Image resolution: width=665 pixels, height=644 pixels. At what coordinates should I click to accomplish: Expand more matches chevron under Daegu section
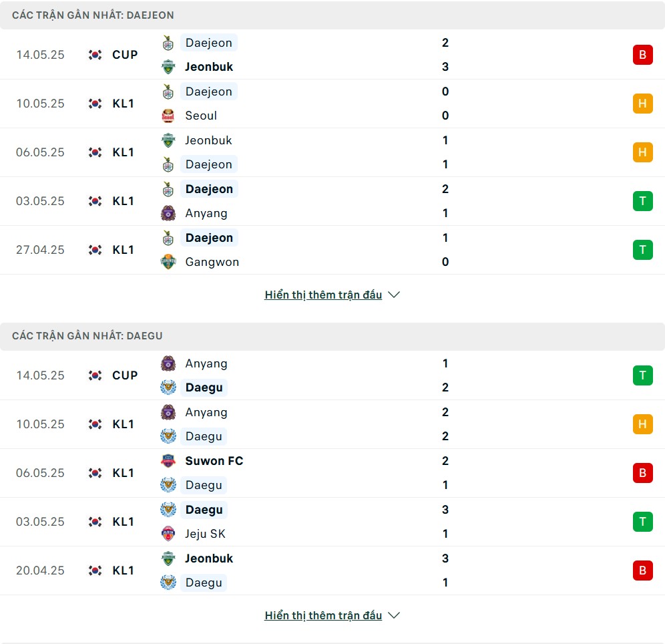[x=394, y=615]
